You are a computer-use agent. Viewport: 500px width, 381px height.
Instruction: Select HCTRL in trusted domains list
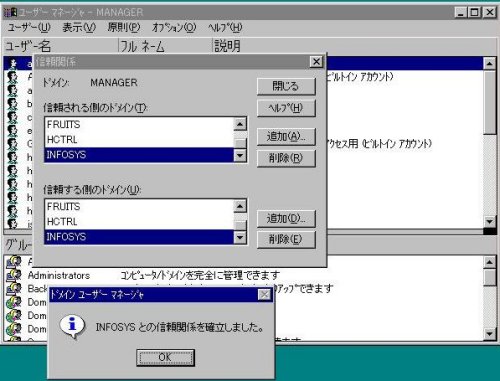click(x=139, y=140)
